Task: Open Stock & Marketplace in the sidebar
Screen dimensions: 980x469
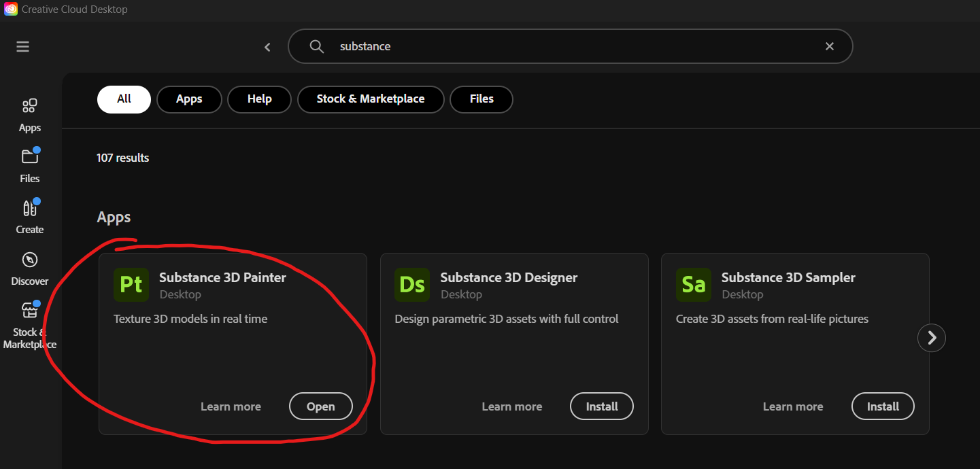Action: [30, 326]
